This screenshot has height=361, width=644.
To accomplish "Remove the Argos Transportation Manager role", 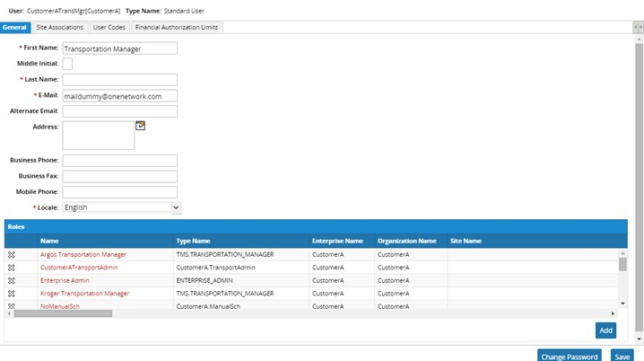I will click(12, 255).
